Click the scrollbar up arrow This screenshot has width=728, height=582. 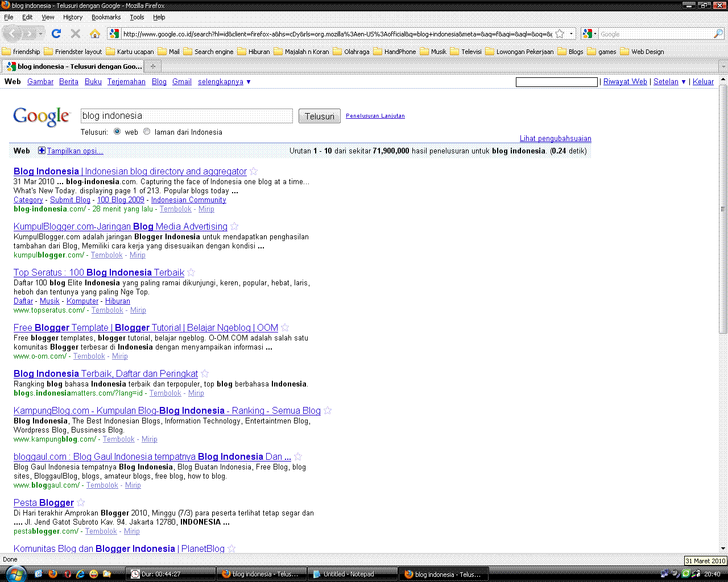[x=723, y=80]
